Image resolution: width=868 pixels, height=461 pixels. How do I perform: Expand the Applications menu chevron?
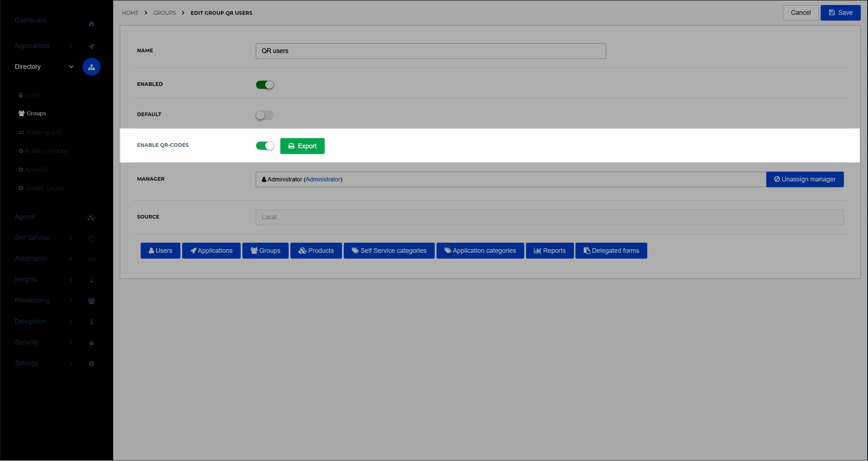click(71, 46)
